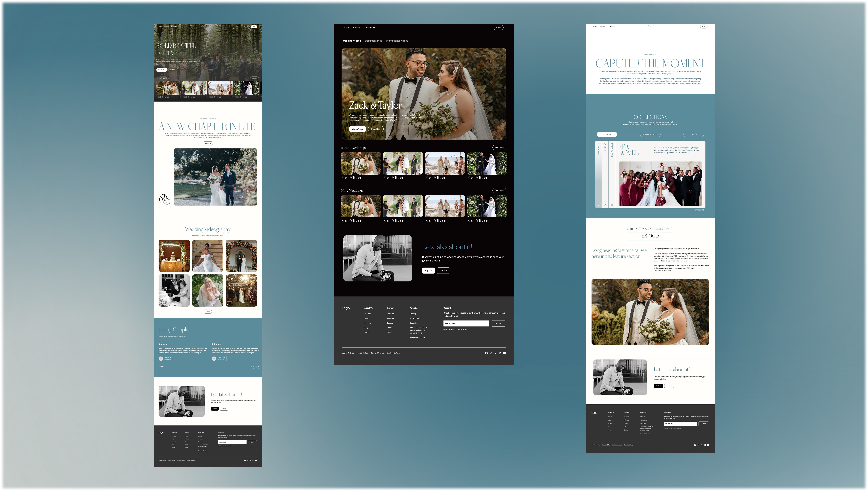Click LinkedIn icon in the dark page footer

pos(500,353)
